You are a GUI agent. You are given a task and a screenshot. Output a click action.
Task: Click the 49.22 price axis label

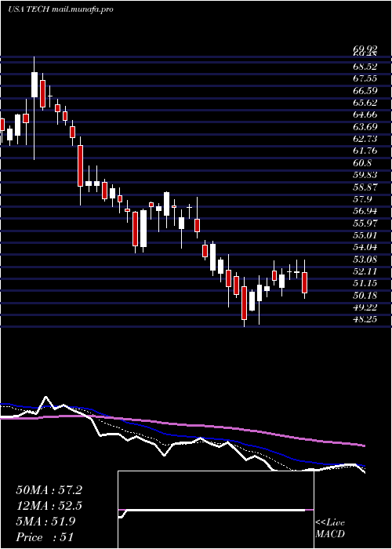[365, 307]
